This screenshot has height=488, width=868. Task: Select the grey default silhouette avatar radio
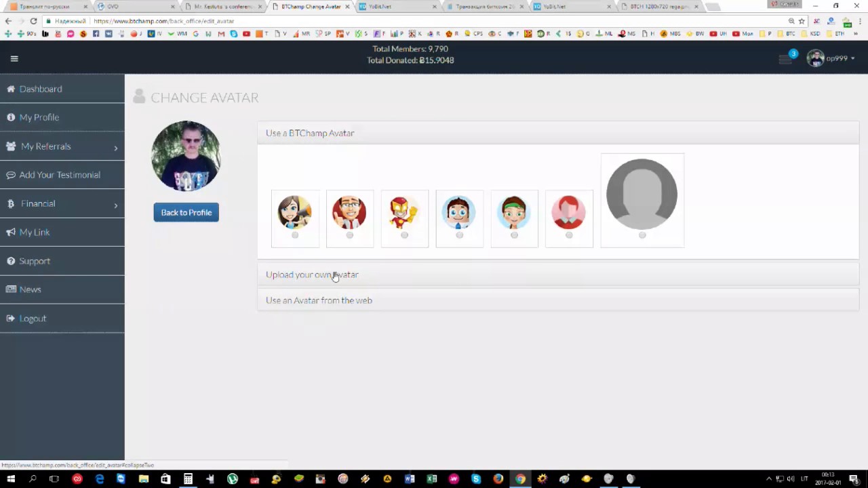click(642, 235)
